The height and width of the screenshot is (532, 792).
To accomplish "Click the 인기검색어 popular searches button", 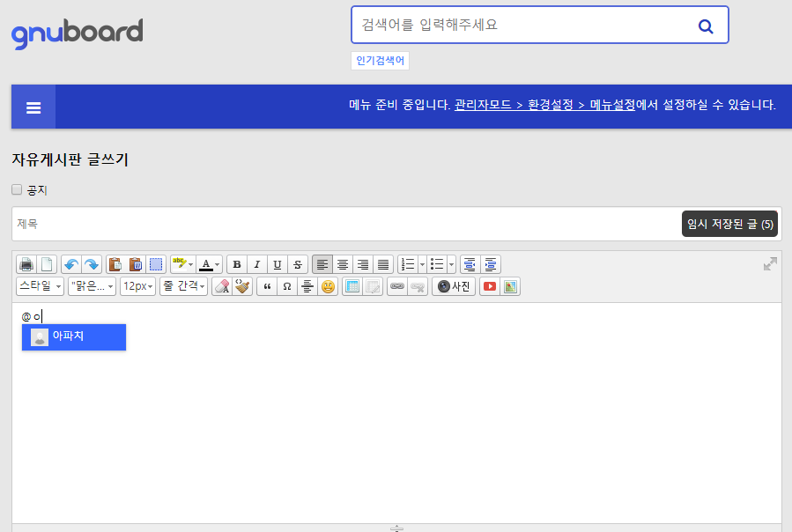I will pyautogui.click(x=380, y=61).
